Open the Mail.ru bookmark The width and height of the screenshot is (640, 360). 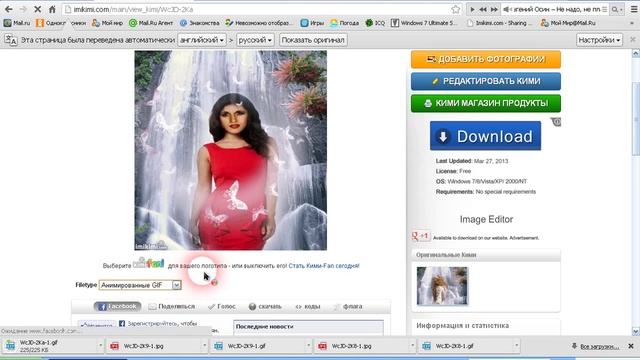(17, 23)
